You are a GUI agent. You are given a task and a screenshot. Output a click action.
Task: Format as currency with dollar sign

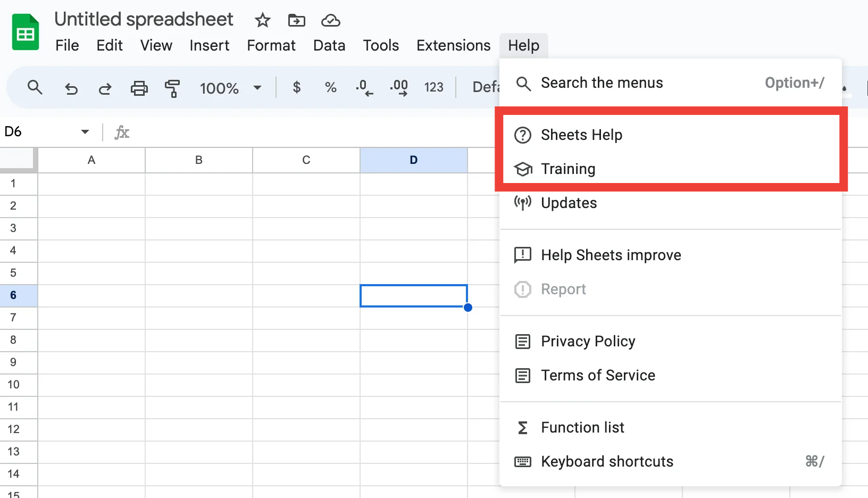click(x=297, y=87)
